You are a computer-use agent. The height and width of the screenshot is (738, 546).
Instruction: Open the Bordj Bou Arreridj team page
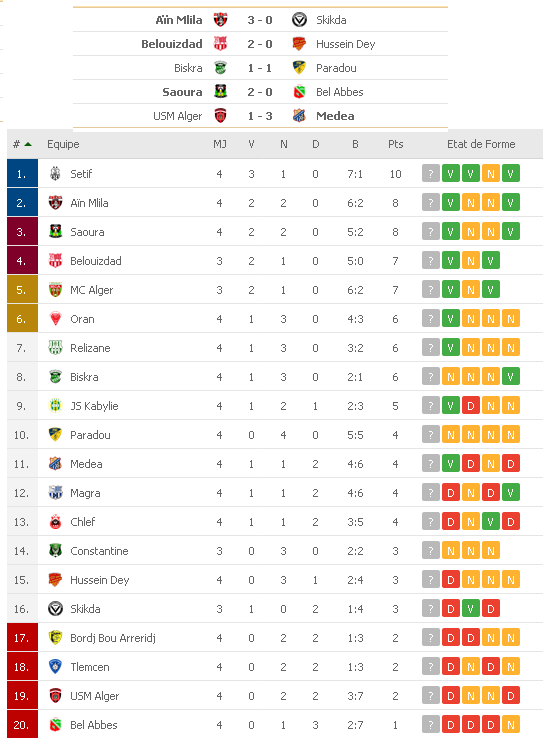pos(113,638)
